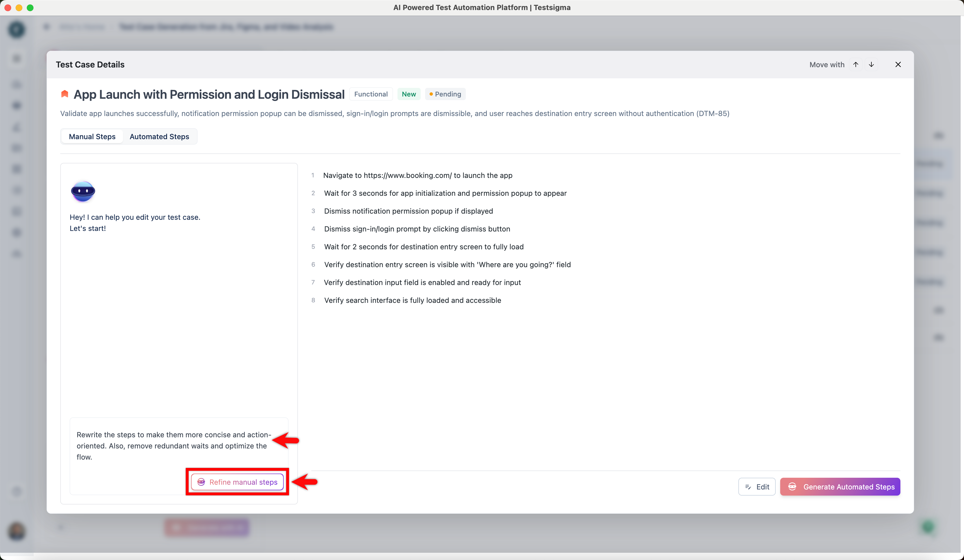Viewport: 964px width, 560px height.
Task: Click the AI assistant robot avatar
Action: click(x=83, y=191)
